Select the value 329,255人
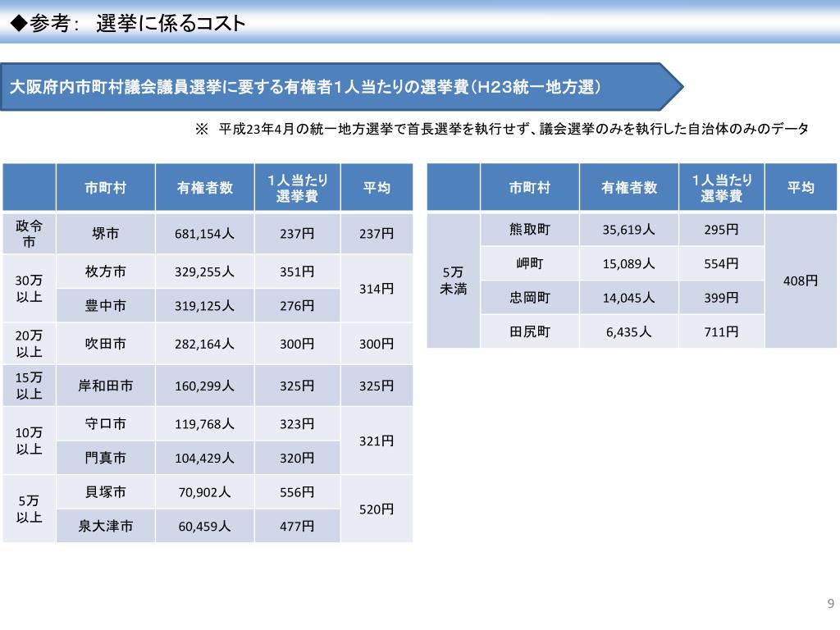The width and height of the screenshot is (840, 630). (x=204, y=272)
